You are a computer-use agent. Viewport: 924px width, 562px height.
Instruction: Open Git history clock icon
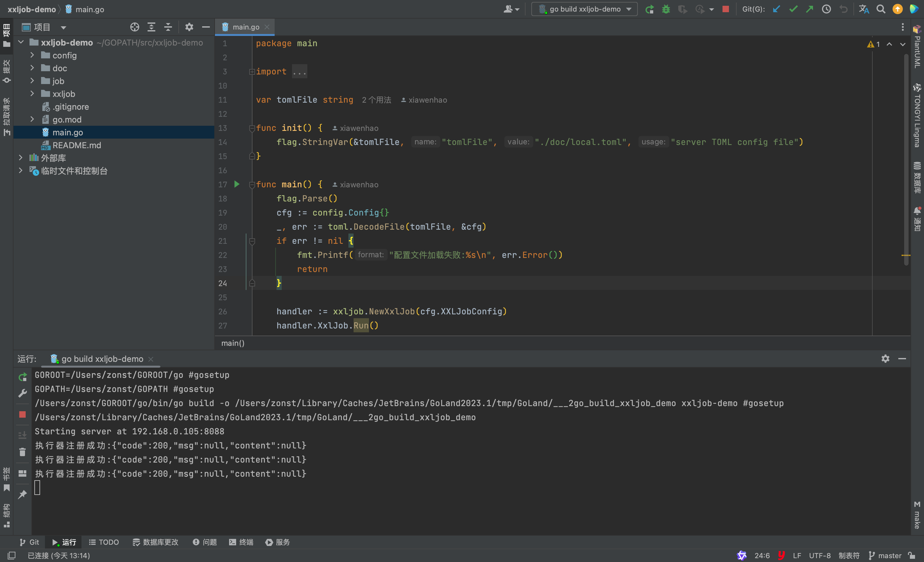[826, 9]
